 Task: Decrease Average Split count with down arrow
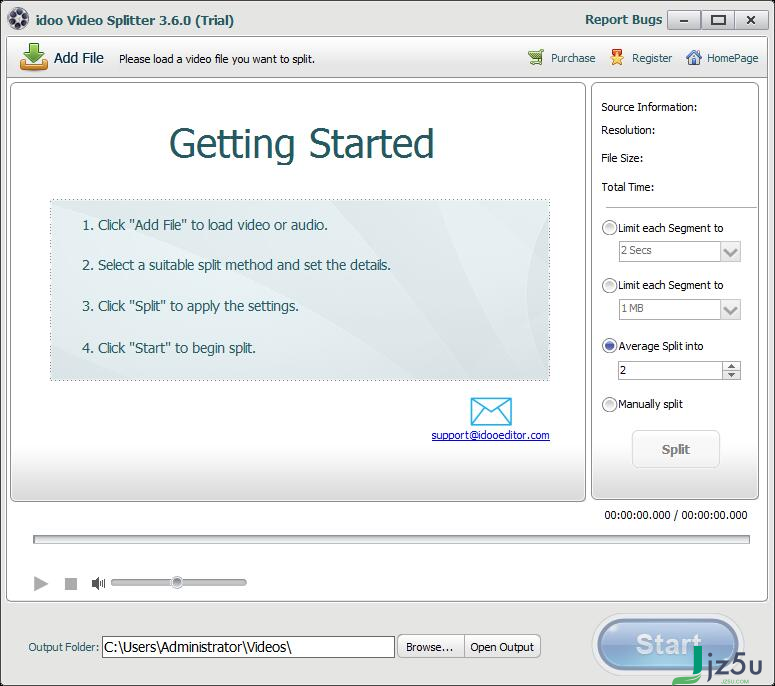[732, 375]
